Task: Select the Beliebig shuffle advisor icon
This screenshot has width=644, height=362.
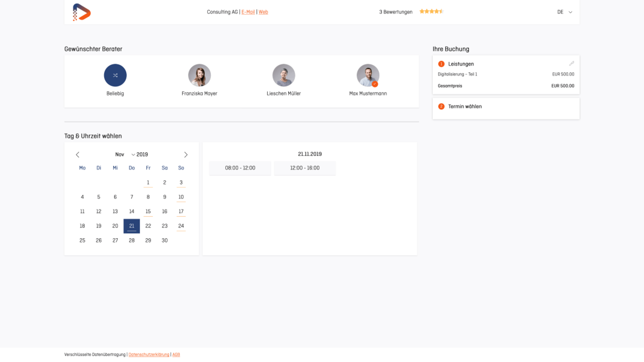Action: (115, 75)
